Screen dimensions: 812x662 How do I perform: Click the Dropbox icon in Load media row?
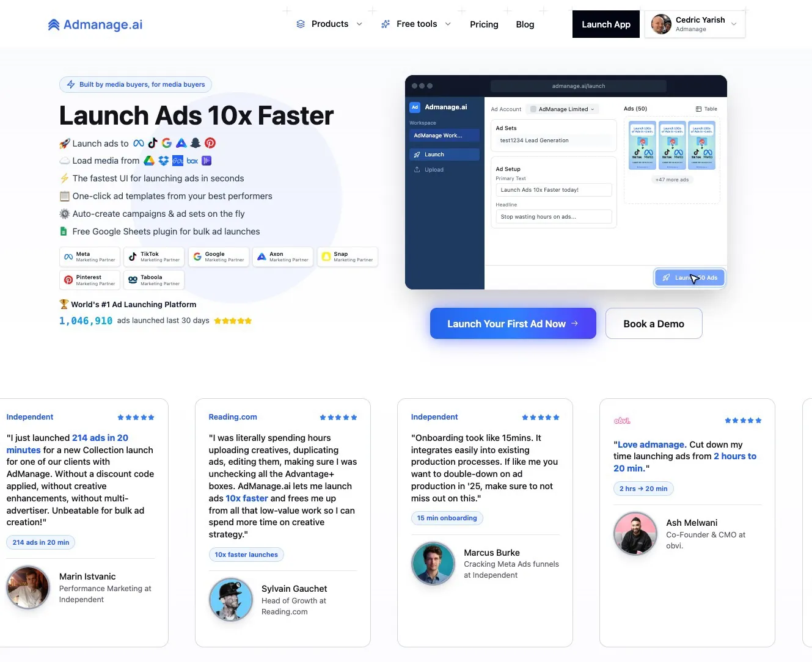click(x=163, y=161)
